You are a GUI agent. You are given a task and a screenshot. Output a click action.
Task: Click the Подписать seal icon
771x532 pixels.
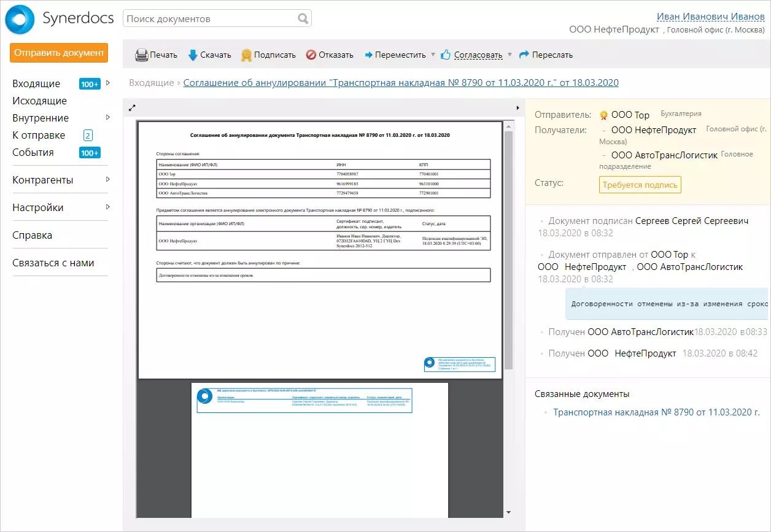[246, 55]
